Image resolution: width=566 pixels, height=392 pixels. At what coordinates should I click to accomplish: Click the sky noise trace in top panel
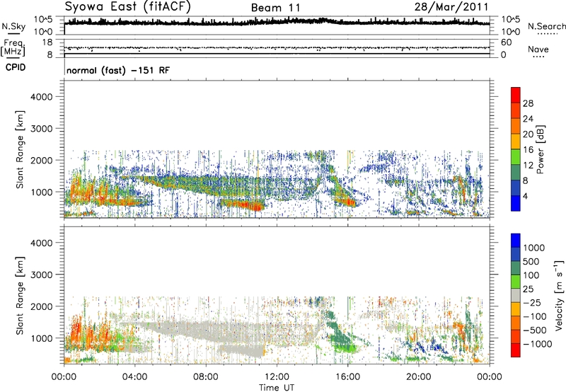[x=277, y=22]
